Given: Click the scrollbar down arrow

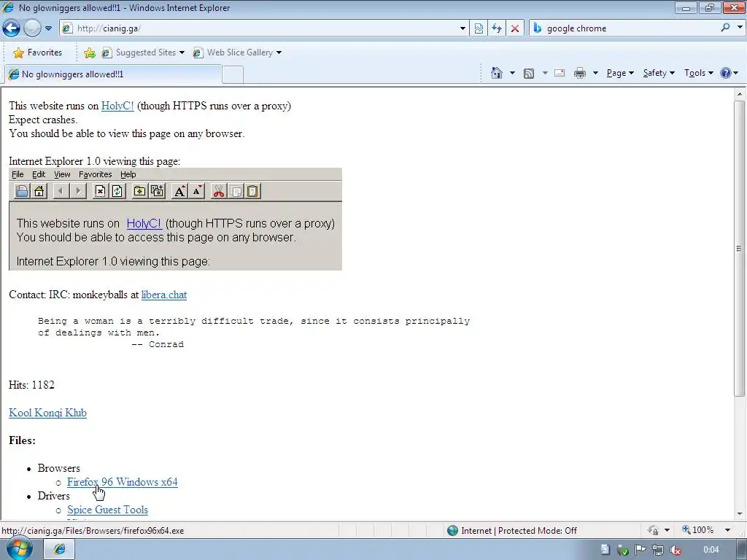Looking at the screenshot, I should (x=740, y=514).
